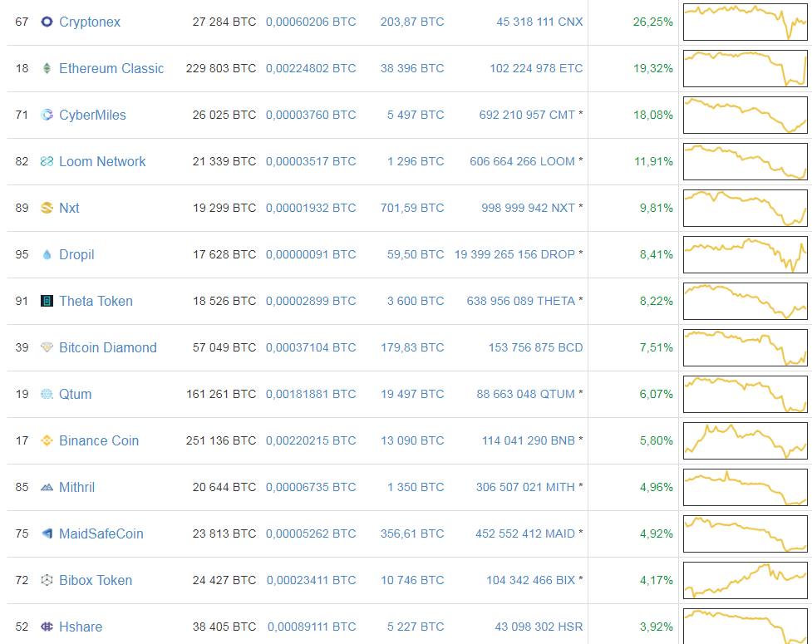Click Qtum volume 19 497 BTC
Viewport: 812px width, 644px height.
pyautogui.click(x=412, y=394)
